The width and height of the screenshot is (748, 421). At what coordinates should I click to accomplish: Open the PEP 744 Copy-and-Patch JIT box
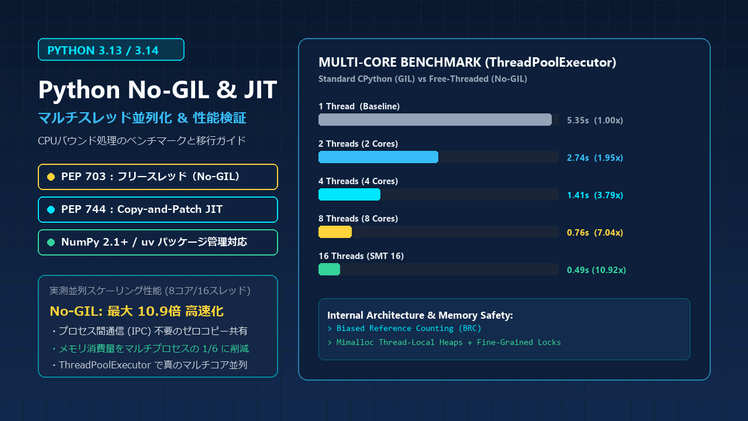(158, 209)
